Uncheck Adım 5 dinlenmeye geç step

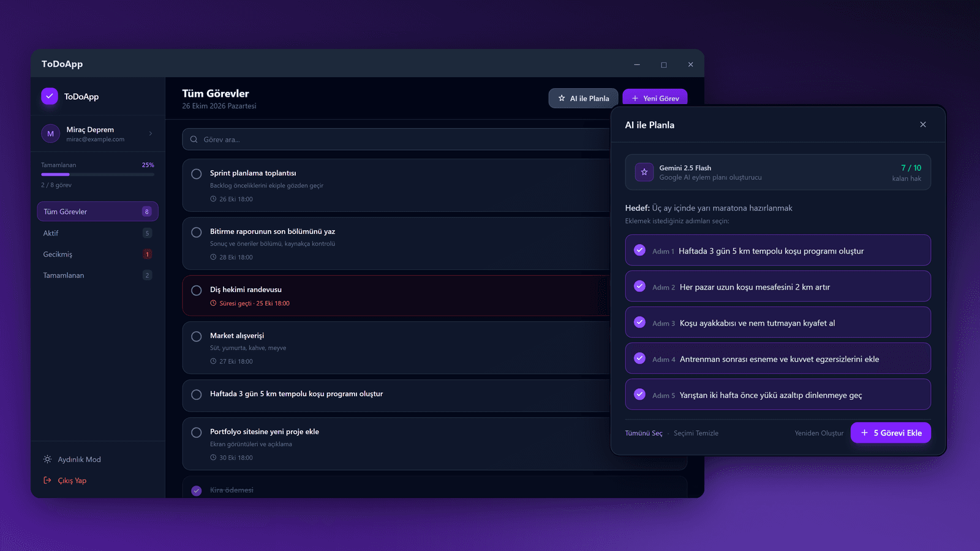[639, 395]
